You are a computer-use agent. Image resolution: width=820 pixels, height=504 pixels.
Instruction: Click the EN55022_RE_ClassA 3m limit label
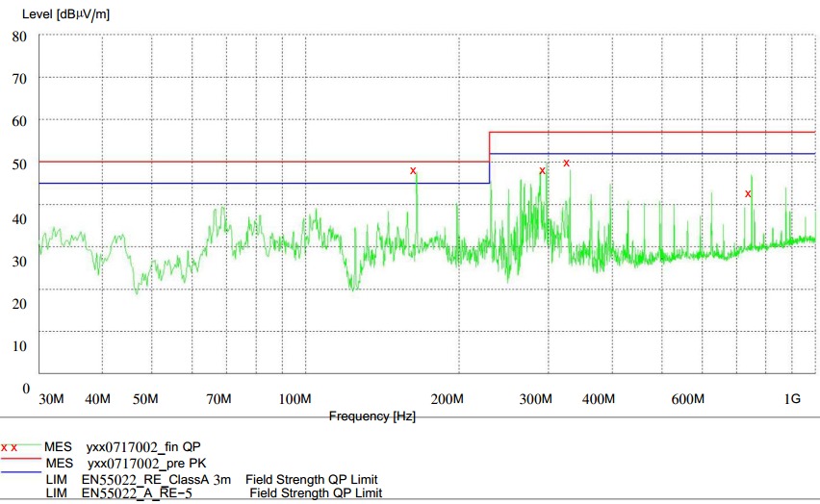point(154,479)
